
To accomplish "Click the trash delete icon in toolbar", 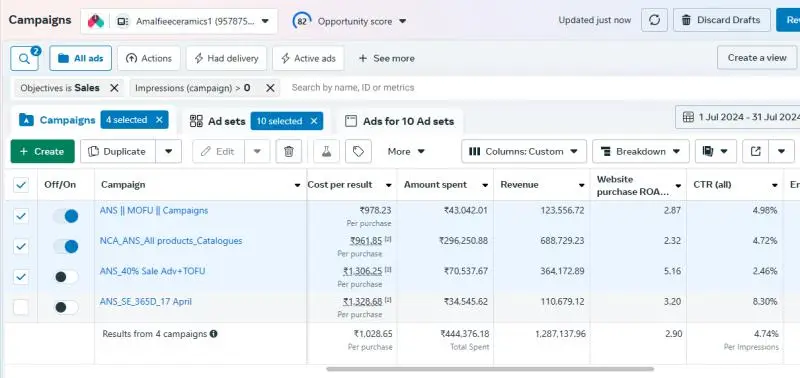I will [x=289, y=152].
